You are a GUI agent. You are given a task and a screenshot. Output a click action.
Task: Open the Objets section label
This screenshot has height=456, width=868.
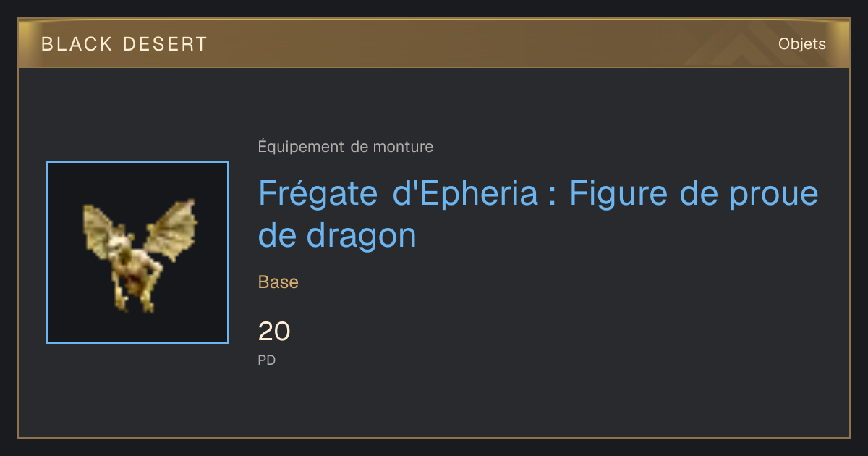[x=802, y=44]
